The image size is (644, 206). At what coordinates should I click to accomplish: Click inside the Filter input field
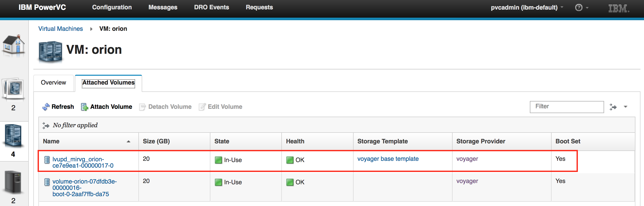click(x=566, y=107)
